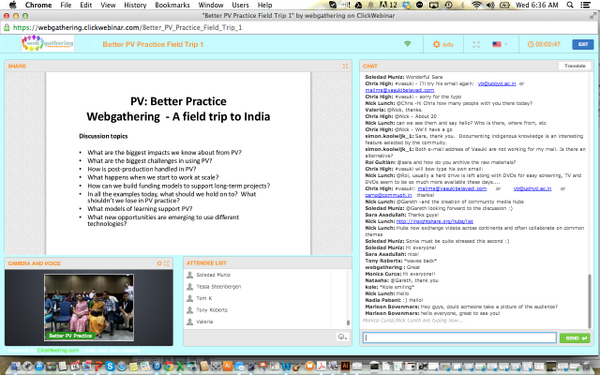The image size is (600, 375).
Task: Open Wi-Fi status menu
Action: [476, 5]
